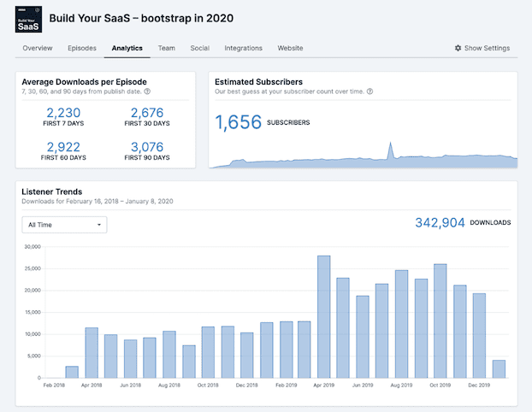
Task: Click the dropdown arrow in All Time selector
Action: [x=99, y=225]
